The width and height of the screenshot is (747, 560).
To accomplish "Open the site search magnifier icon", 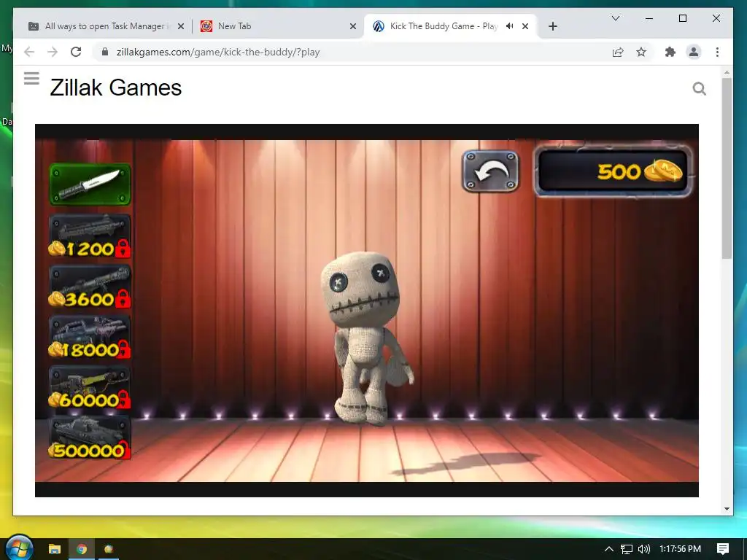I will pyautogui.click(x=700, y=88).
